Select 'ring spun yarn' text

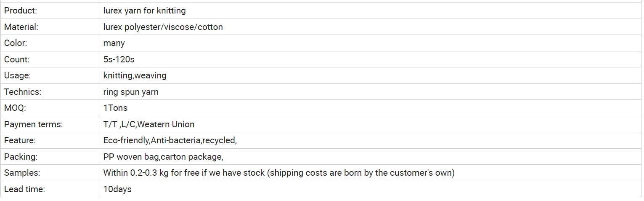(131, 92)
